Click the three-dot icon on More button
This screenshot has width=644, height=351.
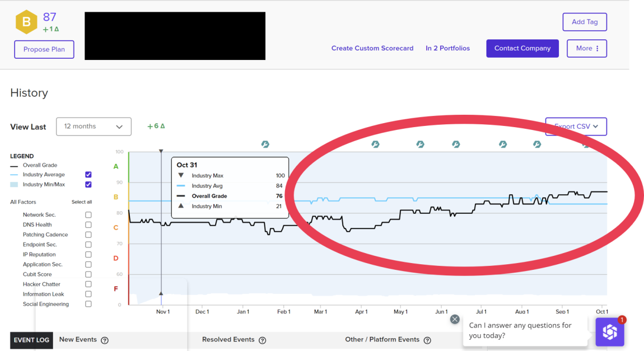tap(597, 49)
